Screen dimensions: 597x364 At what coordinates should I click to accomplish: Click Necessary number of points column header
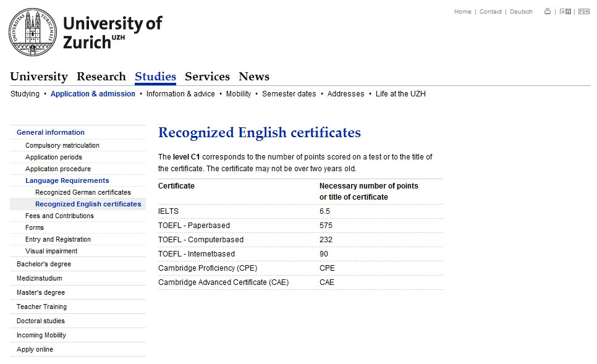[368, 191]
